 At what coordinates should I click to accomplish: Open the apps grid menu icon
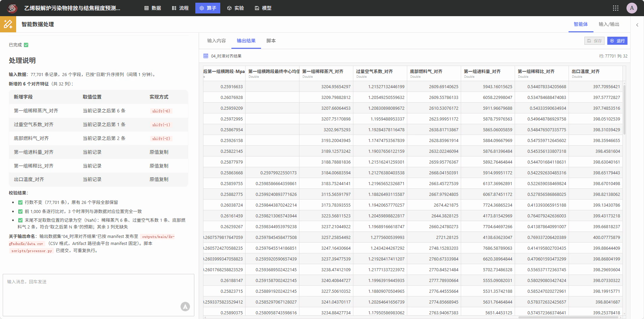[x=615, y=8]
